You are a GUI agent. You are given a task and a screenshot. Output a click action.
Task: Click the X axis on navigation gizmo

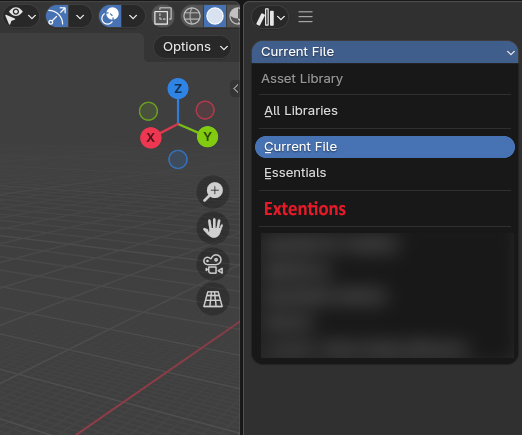point(151,138)
